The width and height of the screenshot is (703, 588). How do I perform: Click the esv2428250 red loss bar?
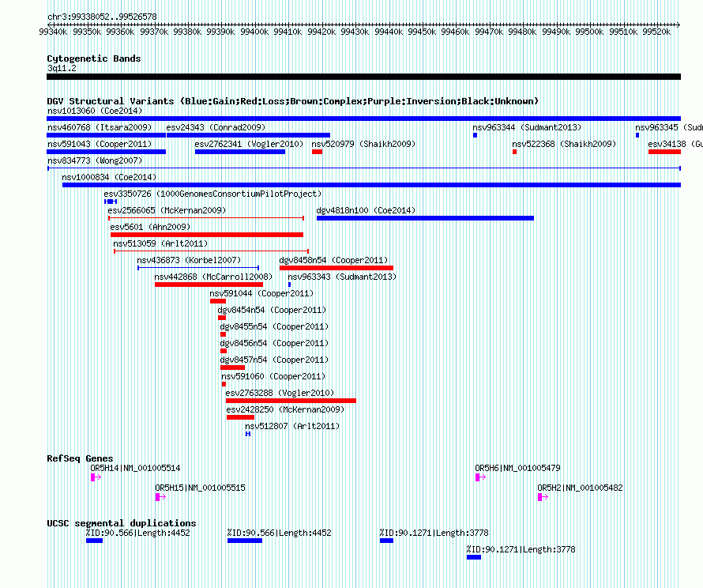pyautogui.click(x=241, y=417)
